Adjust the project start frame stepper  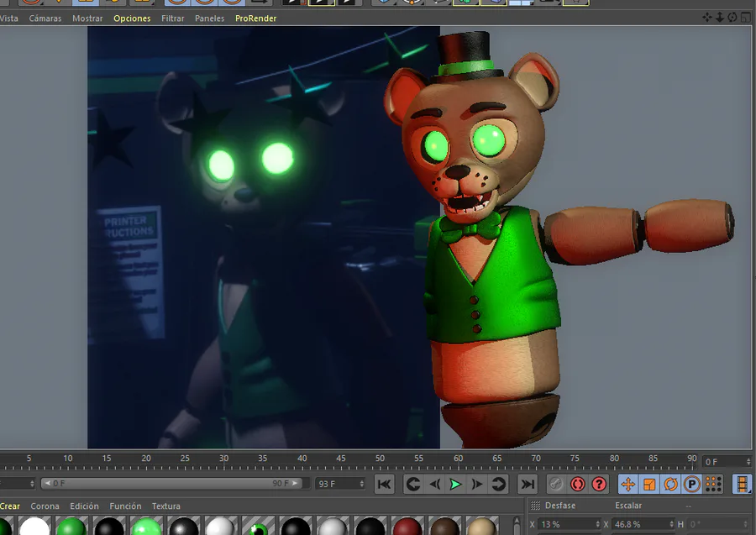(32, 484)
